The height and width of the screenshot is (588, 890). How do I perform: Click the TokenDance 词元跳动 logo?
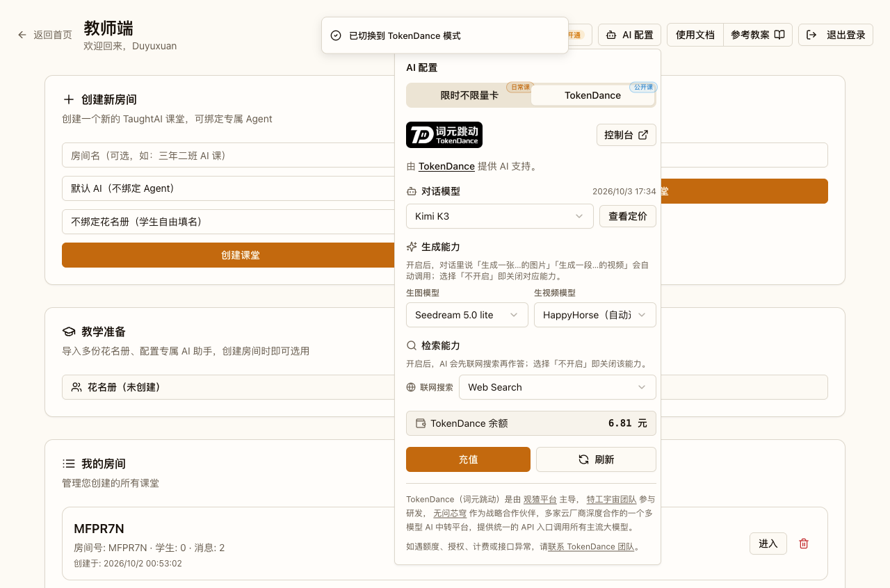tap(444, 135)
